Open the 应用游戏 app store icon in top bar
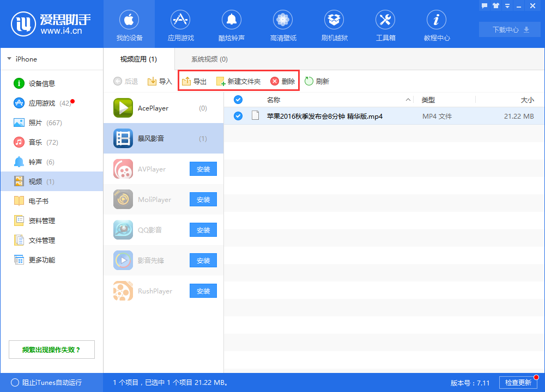This screenshot has width=545, height=392. [x=180, y=20]
